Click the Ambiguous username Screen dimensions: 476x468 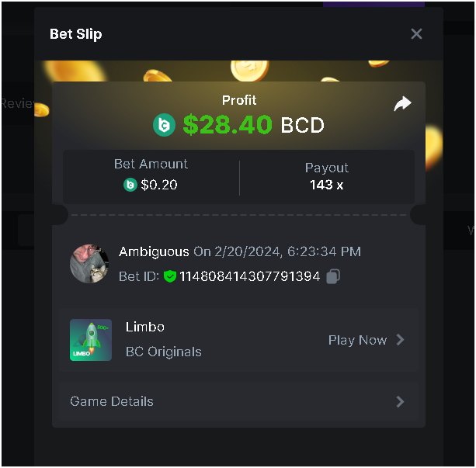(x=154, y=251)
